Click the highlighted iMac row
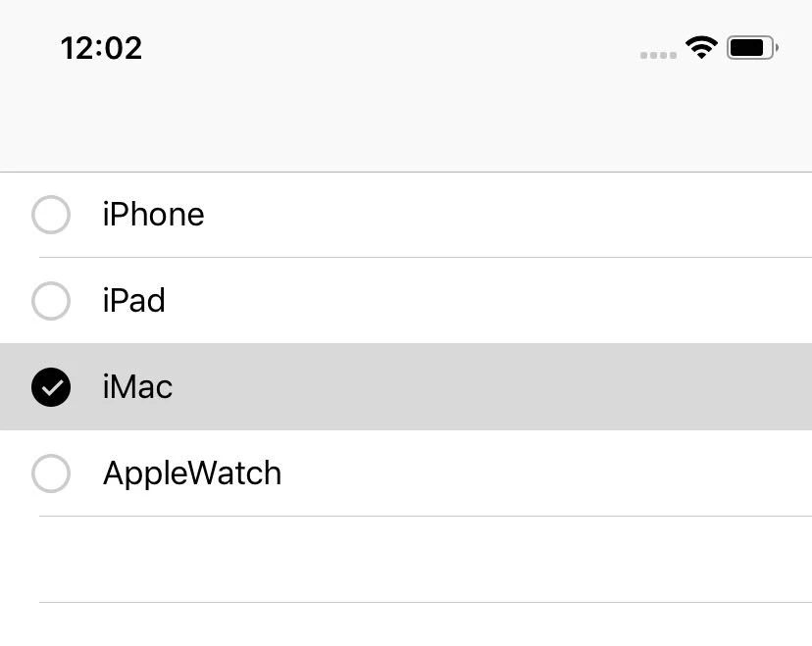 [x=392, y=387]
